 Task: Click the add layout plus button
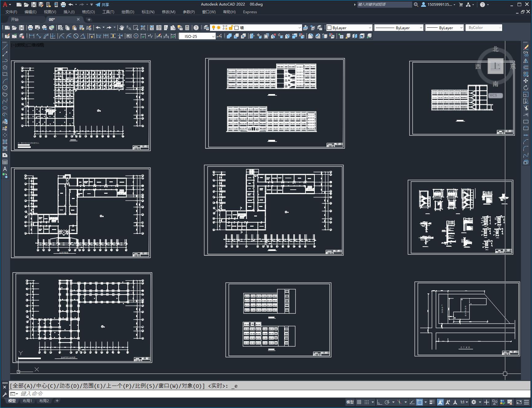coord(57,401)
